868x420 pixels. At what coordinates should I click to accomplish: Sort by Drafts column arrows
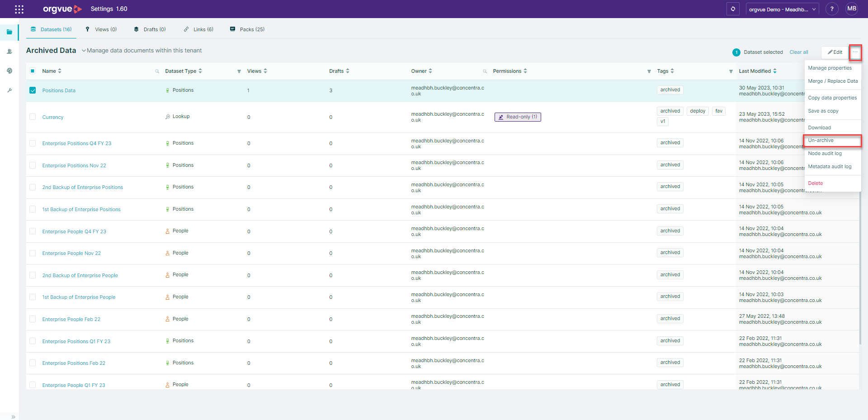(x=348, y=71)
